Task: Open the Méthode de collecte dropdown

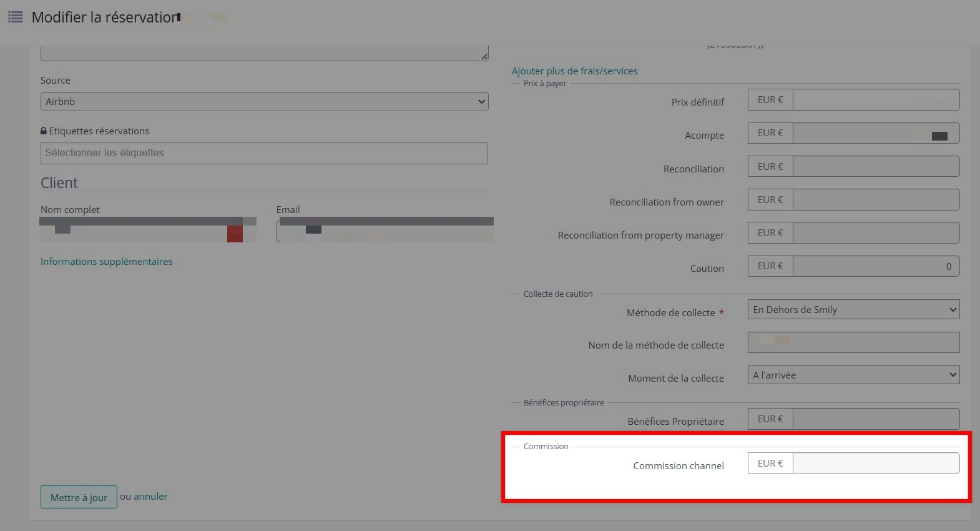Action: [853, 310]
